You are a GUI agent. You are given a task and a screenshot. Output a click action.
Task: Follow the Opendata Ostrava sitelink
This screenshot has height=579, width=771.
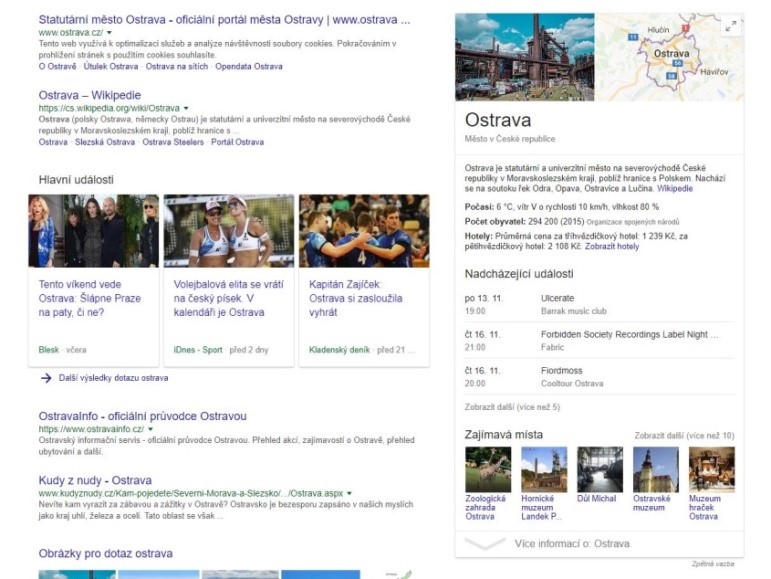(249, 66)
